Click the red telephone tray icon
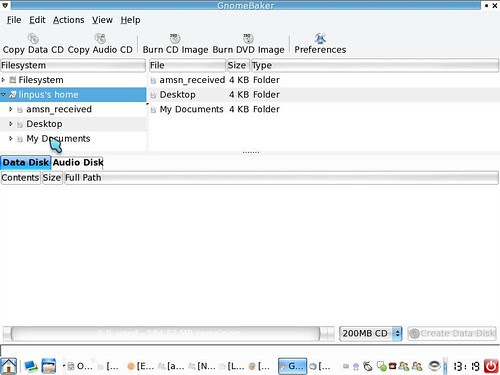 (392, 366)
